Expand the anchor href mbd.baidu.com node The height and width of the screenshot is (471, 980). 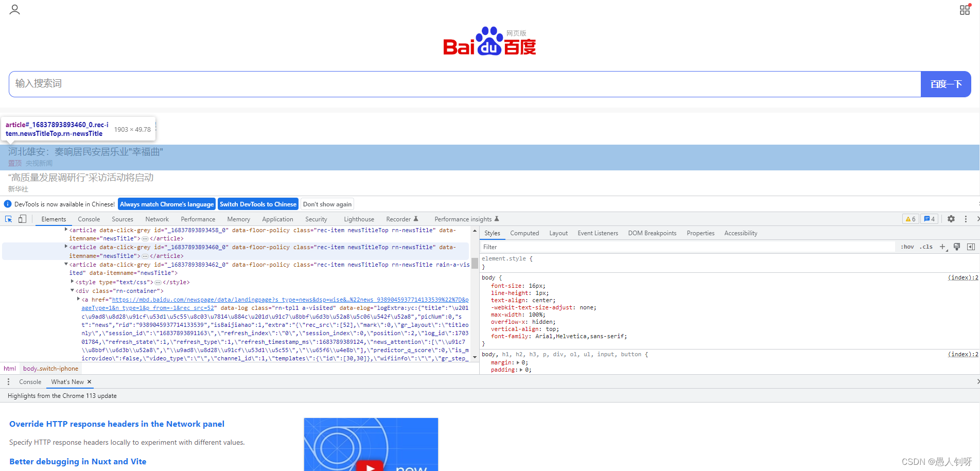tap(78, 299)
